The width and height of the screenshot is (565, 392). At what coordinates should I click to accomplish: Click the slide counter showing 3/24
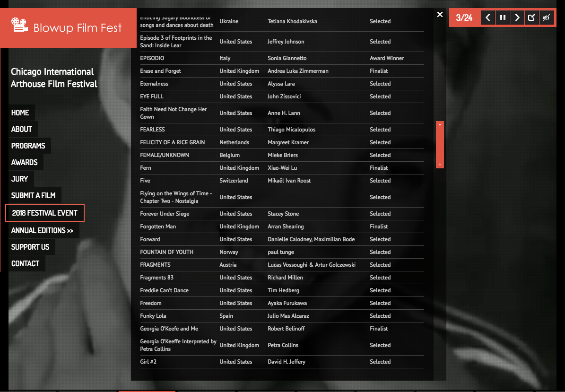click(x=464, y=18)
